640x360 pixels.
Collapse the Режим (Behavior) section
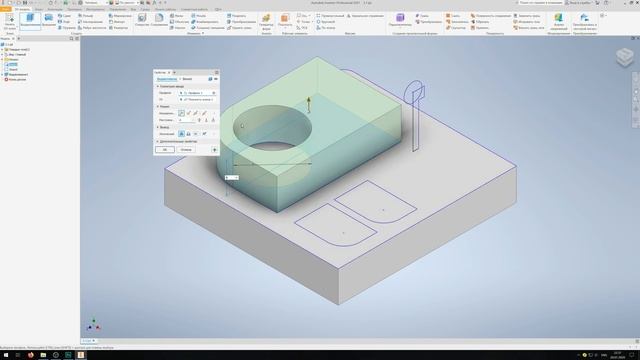pos(158,107)
